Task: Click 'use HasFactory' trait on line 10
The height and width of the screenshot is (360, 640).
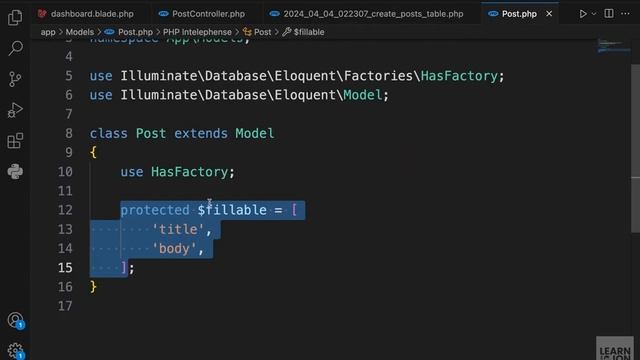Action: [178, 172]
